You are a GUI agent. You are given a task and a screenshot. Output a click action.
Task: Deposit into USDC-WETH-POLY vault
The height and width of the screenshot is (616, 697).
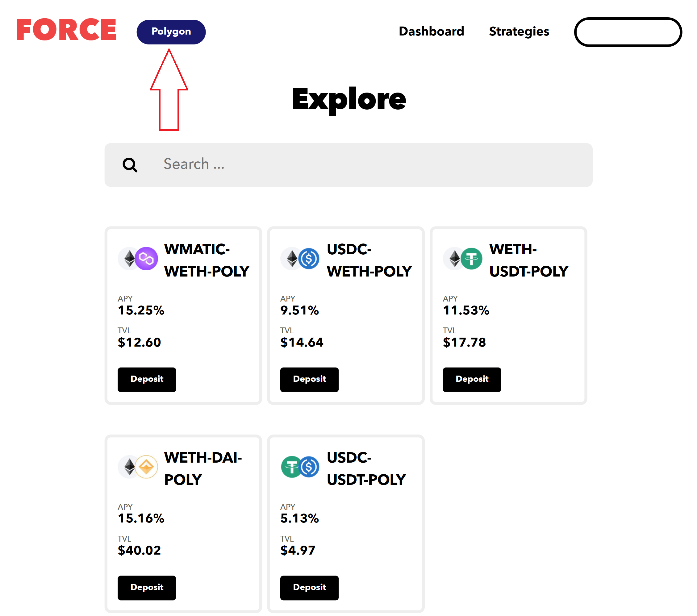310,380
